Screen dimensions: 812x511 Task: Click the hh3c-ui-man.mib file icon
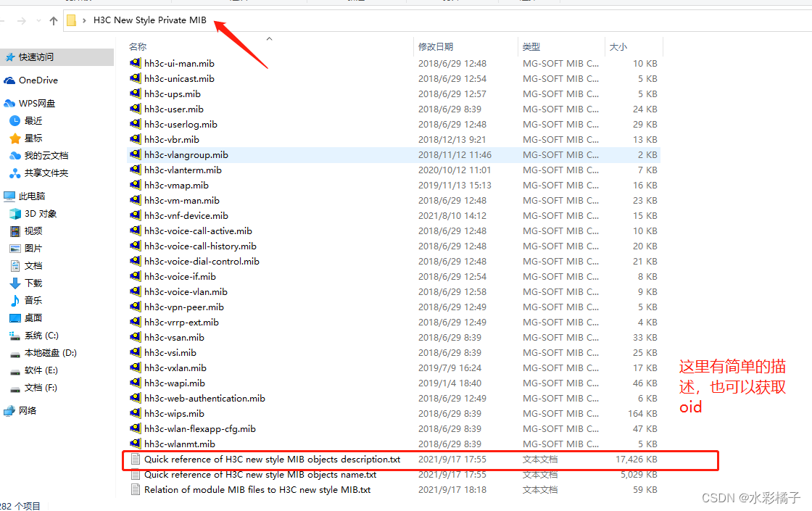pyautogui.click(x=135, y=63)
